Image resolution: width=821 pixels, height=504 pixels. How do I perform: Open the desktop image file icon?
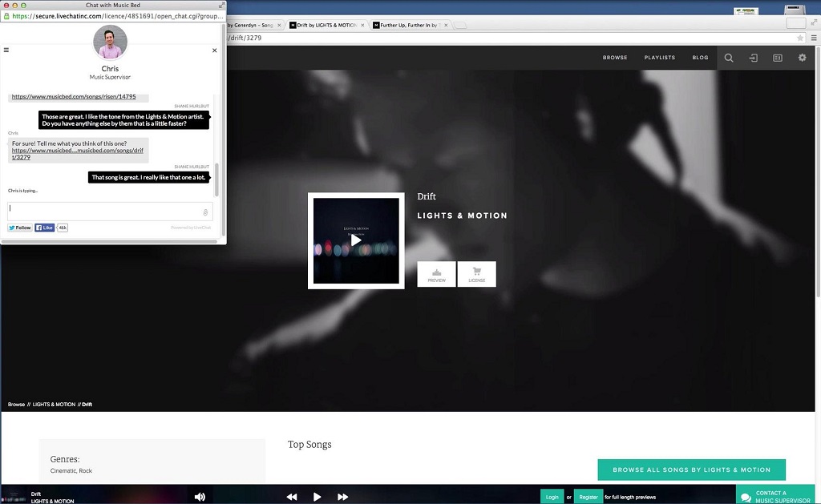[x=746, y=11]
